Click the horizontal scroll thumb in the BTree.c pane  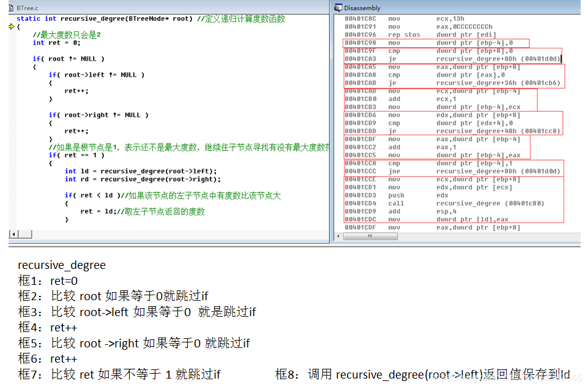[x=25, y=234]
